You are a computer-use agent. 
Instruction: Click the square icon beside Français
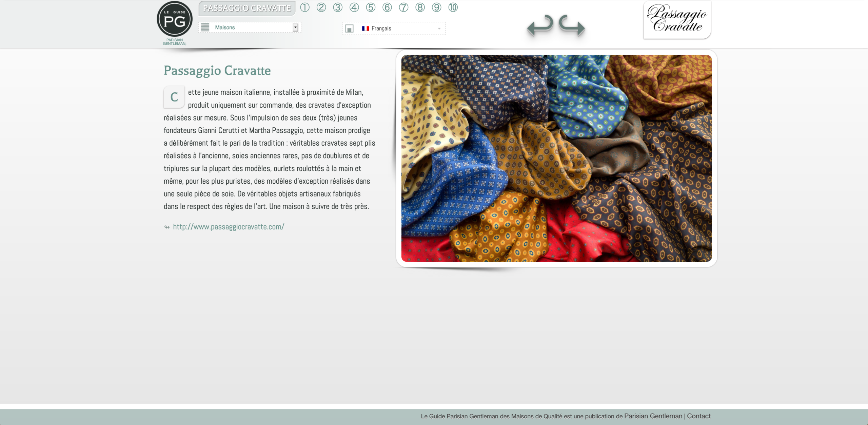pyautogui.click(x=350, y=29)
